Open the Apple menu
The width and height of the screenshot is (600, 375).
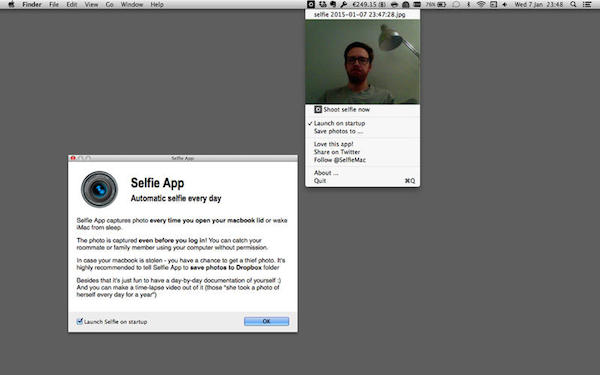11,5
